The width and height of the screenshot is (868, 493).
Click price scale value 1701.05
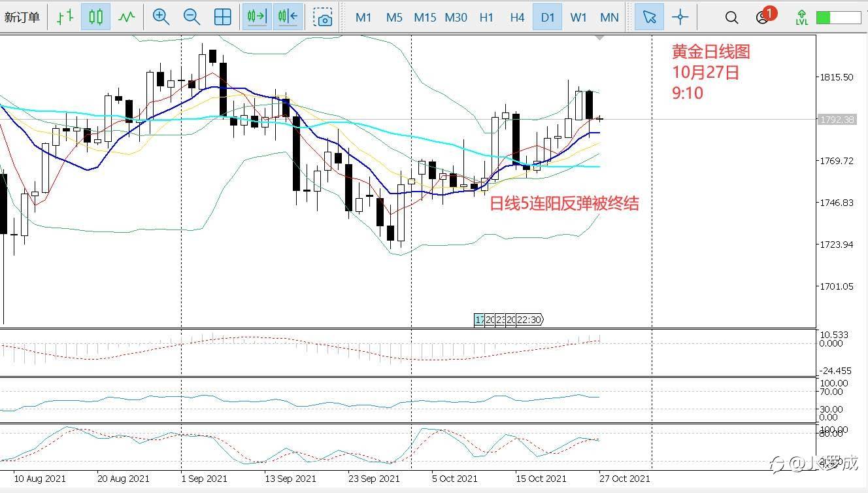coord(836,286)
